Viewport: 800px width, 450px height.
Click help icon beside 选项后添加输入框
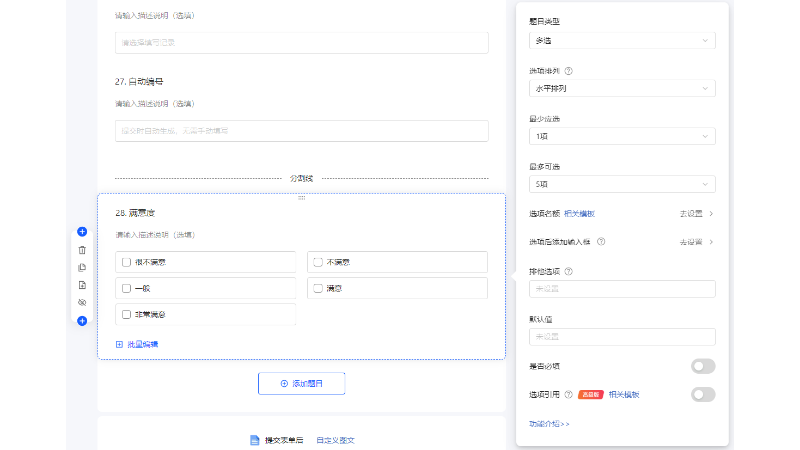[601, 242]
